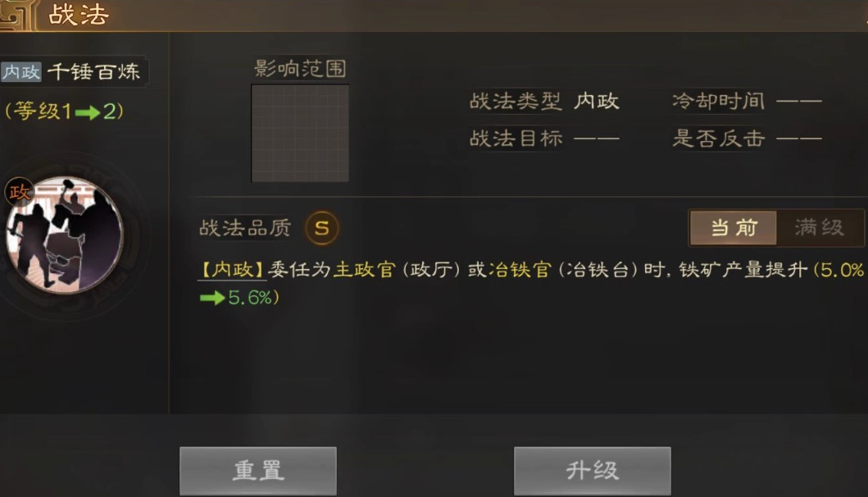Click the 冷却时间 cooldown field

coord(746,102)
